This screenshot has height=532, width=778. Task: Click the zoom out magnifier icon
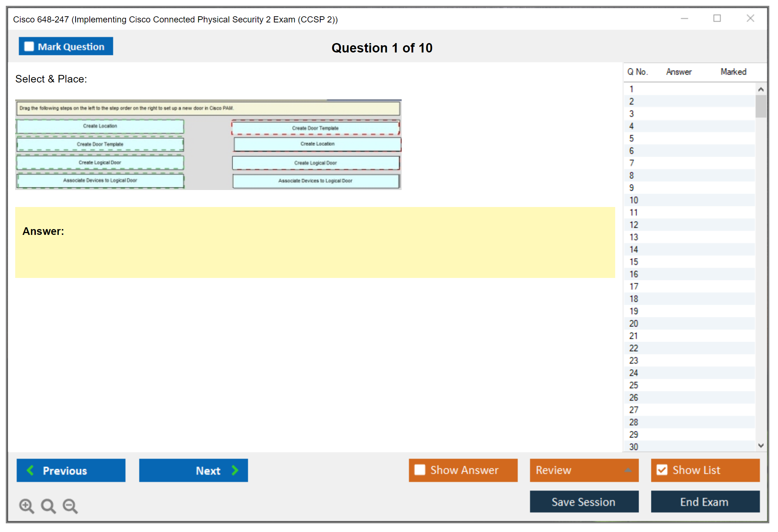tap(70, 506)
